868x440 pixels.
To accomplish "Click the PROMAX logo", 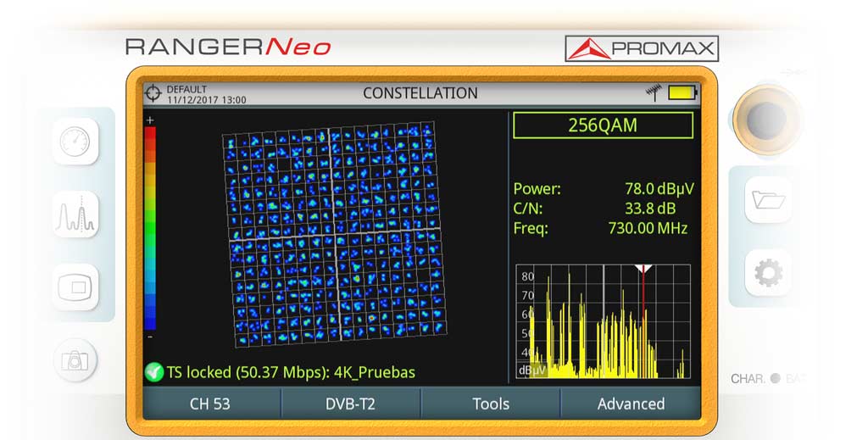I will click(x=642, y=48).
